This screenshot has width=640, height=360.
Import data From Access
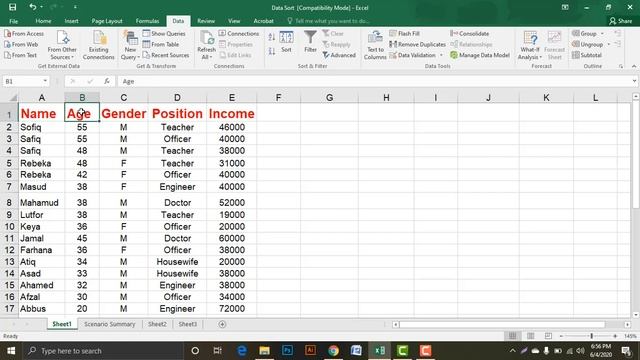point(24,33)
